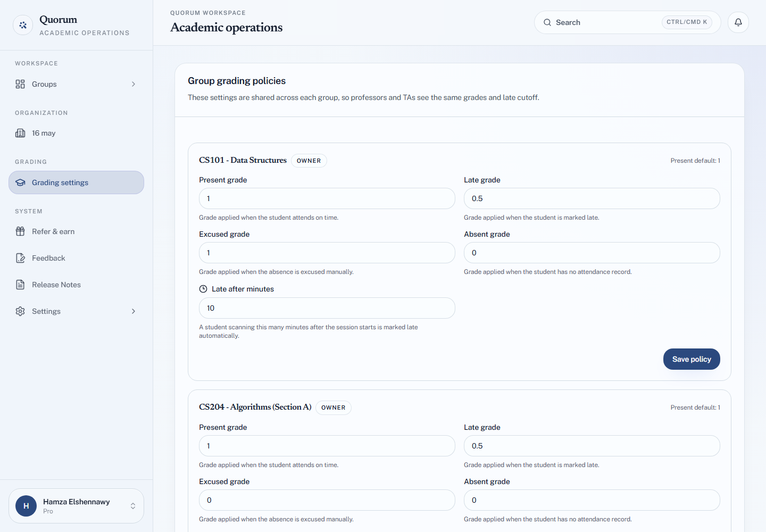The image size is (766, 532).
Task: Click the CS204 Present grade field
Action: [327, 446]
